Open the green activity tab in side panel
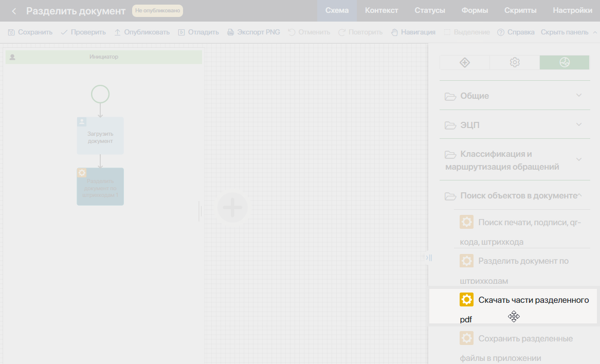Viewport: 600px width, 364px height. click(565, 62)
